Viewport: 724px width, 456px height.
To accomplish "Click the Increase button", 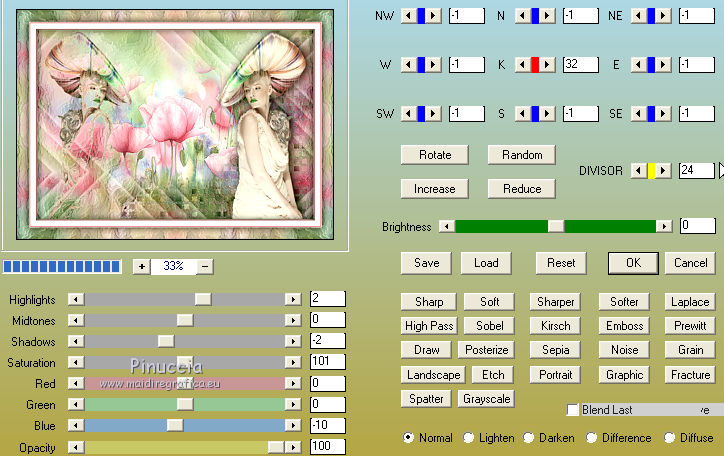I will [434, 189].
